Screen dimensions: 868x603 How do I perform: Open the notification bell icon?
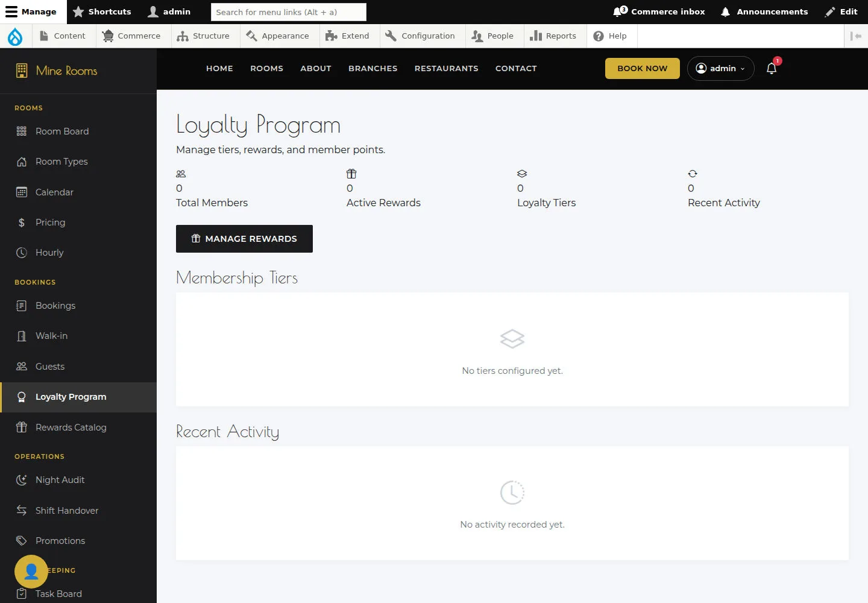coord(772,68)
